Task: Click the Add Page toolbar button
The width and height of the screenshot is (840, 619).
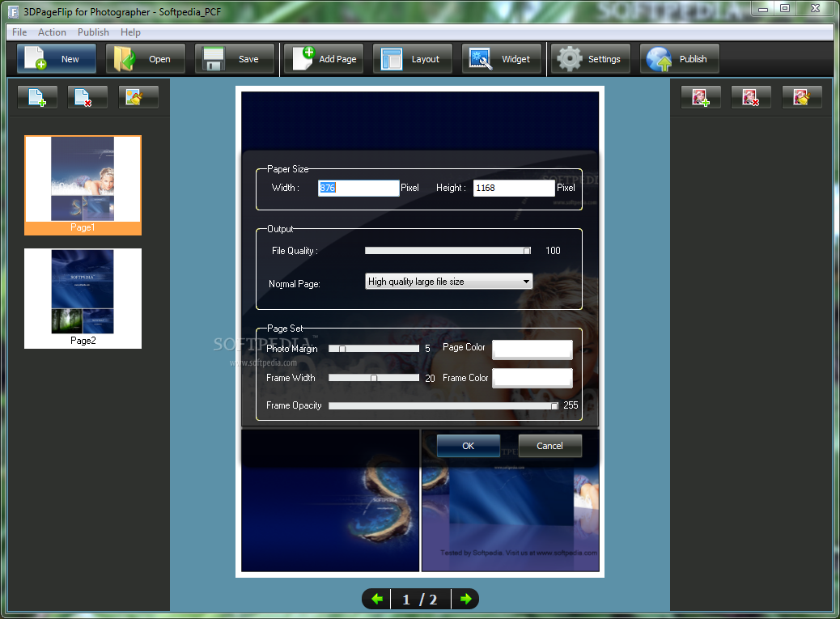Action: pyautogui.click(x=324, y=59)
